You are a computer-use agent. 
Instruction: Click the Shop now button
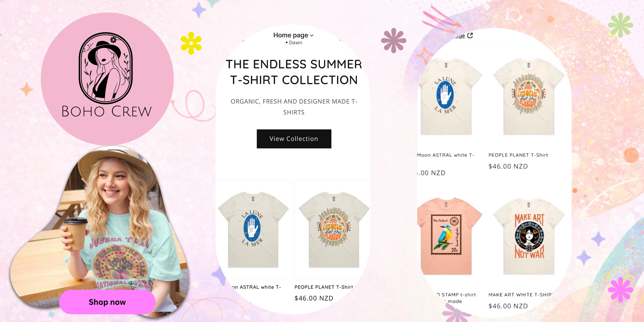[107, 302]
